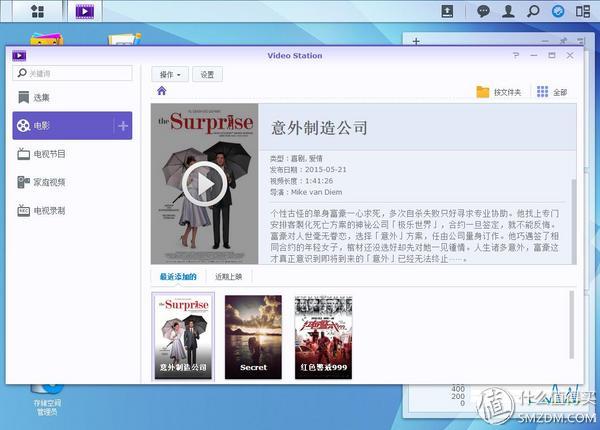Open the DSM notifications chat icon
This screenshot has height=430, width=600.
pos(483,11)
